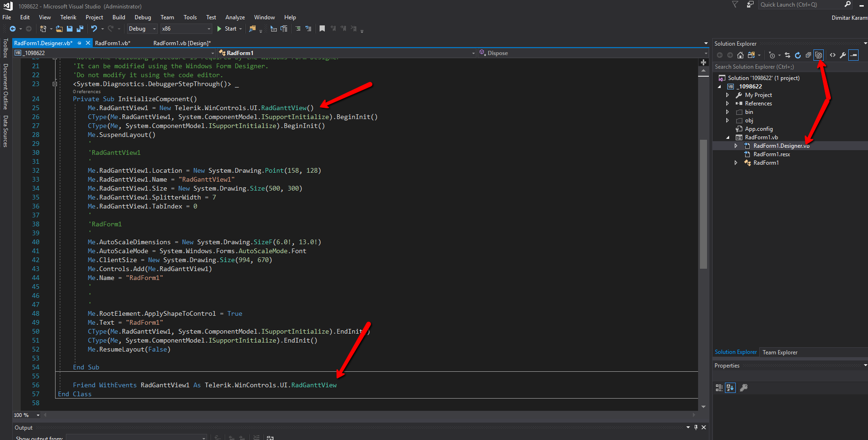This screenshot has width=868, height=440.
Task: Open Properties via Solution Explorer wrench icon
Action: point(843,55)
